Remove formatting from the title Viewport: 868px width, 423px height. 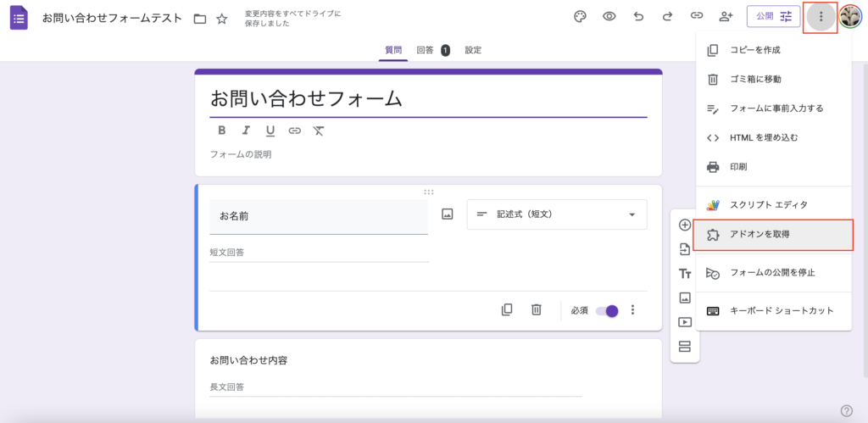tap(319, 131)
